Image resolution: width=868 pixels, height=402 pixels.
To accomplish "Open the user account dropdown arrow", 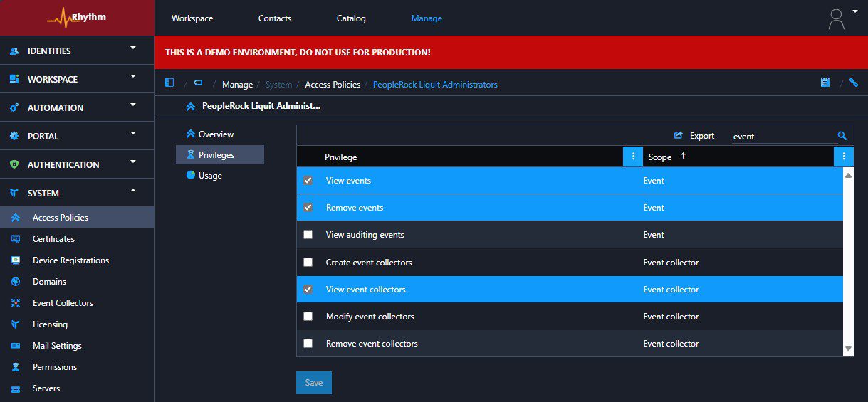I will [854, 11].
